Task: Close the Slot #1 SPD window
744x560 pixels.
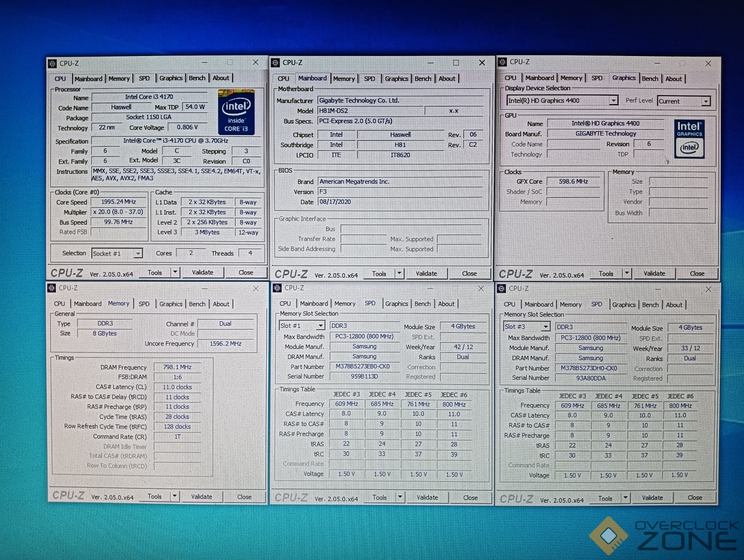Action: click(x=481, y=288)
